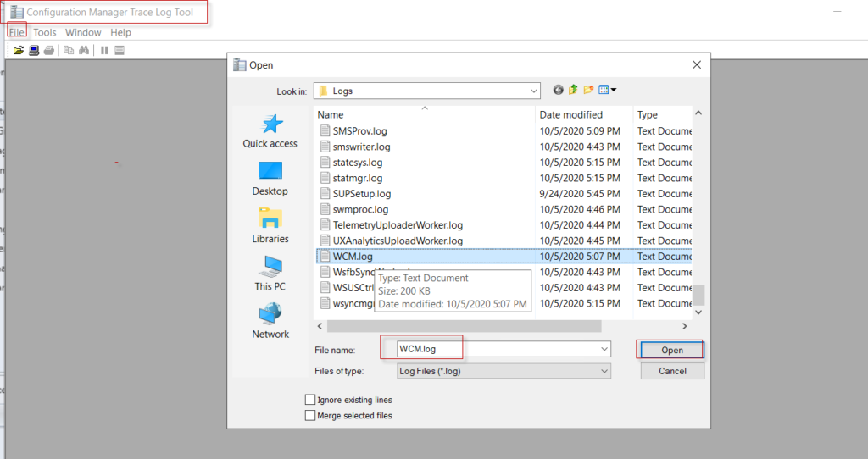Click the 9/24/2020 5:45 PM date cell
This screenshot has height=459, width=868.
pyautogui.click(x=579, y=194)
